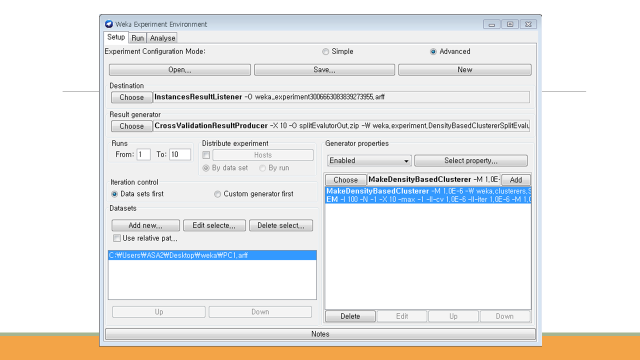This screenshot has width=640, height=360.
Task: Choose a Destination result listener
Action: 131,97
